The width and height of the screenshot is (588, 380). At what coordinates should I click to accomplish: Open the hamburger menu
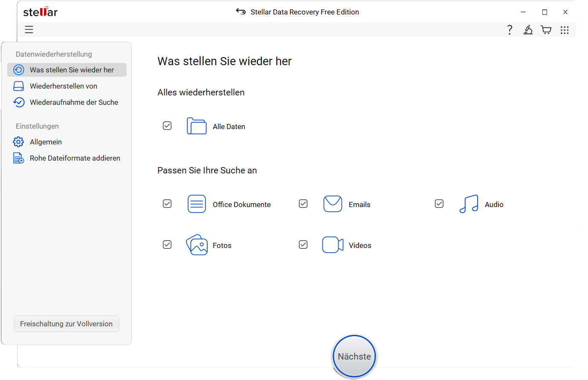point(29,29)
